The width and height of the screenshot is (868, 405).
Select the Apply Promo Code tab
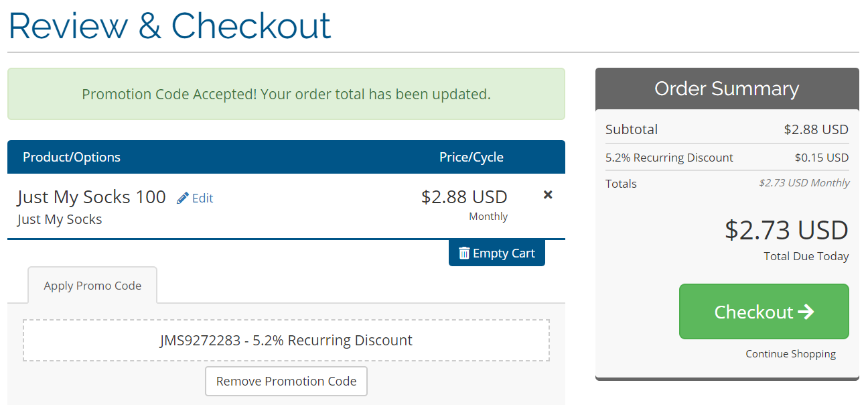tap(92, 286)
